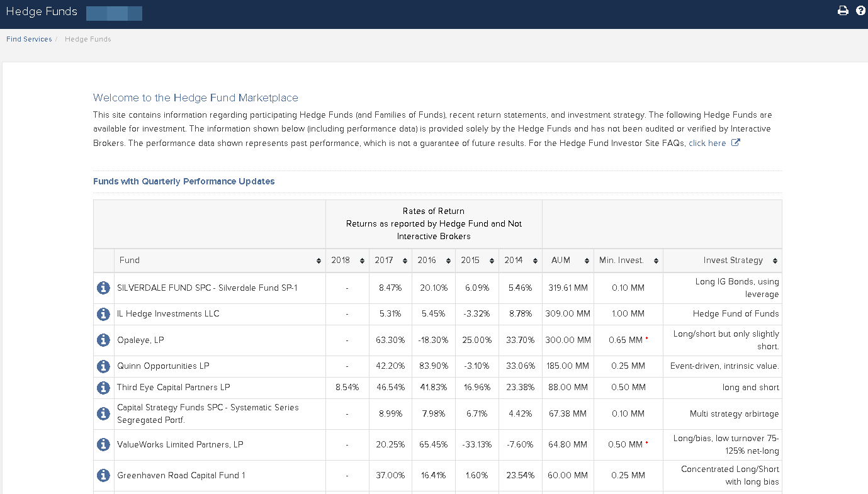Sort by AUM column header
Image resolution: width=868 pixels, height=494 pixels.
click(568, 261)
